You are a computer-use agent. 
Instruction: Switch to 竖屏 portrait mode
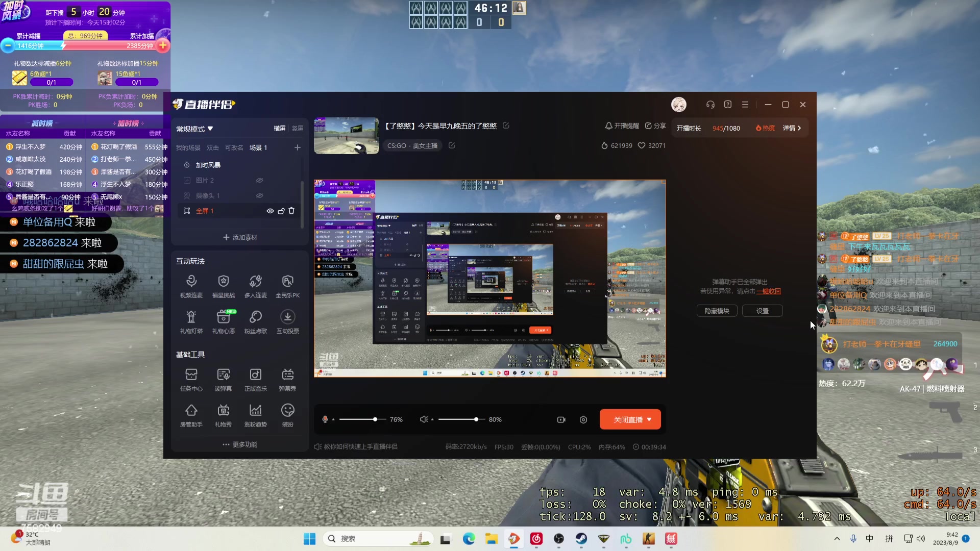coord(298,129)
